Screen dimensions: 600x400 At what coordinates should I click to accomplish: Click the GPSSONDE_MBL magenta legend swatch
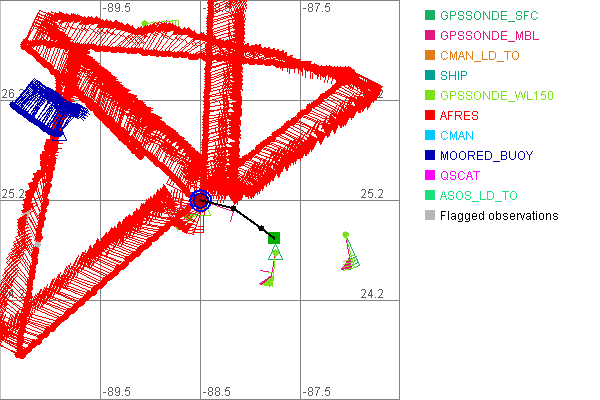pos(430,36)
